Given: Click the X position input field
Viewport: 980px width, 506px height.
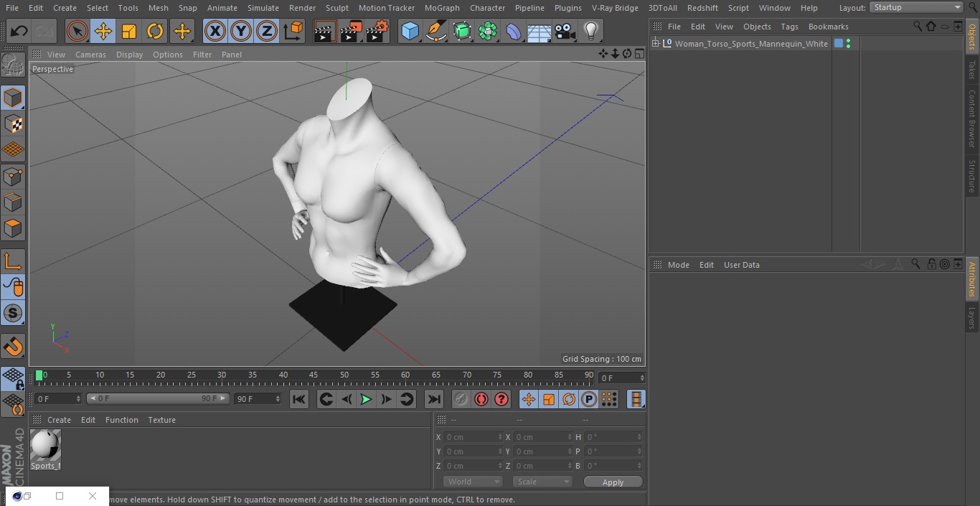Looking at the screenshot, I should 473,437.
